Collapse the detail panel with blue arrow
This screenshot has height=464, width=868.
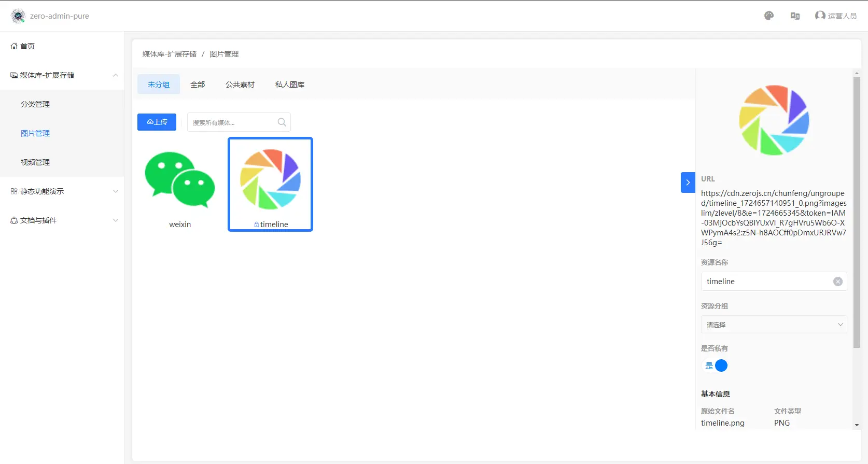688,182
